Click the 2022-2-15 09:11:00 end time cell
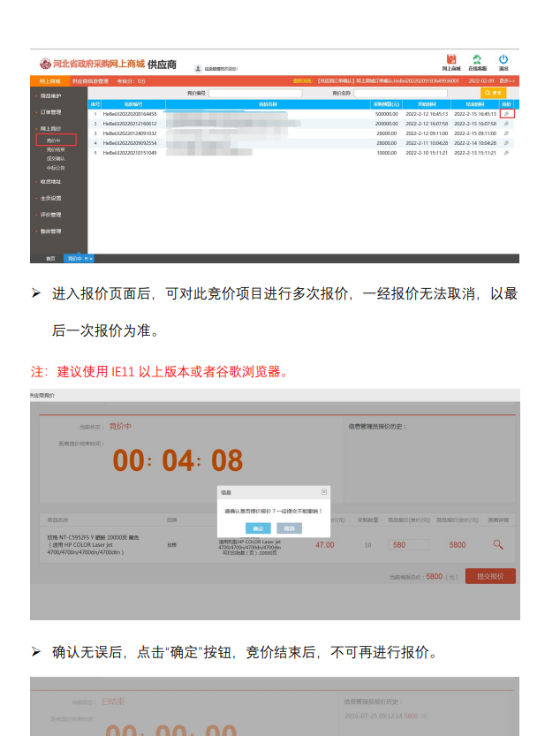 (x=475, y=133)
